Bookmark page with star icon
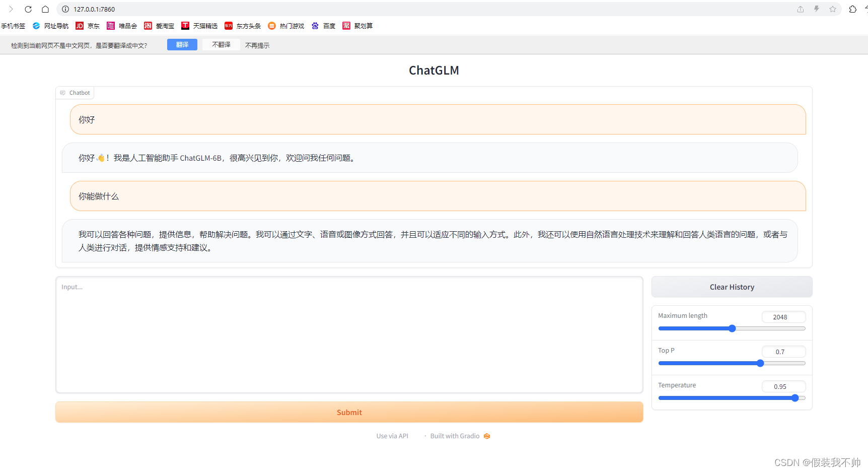This screenshot has width=868, height=472. tap(833, 9)
